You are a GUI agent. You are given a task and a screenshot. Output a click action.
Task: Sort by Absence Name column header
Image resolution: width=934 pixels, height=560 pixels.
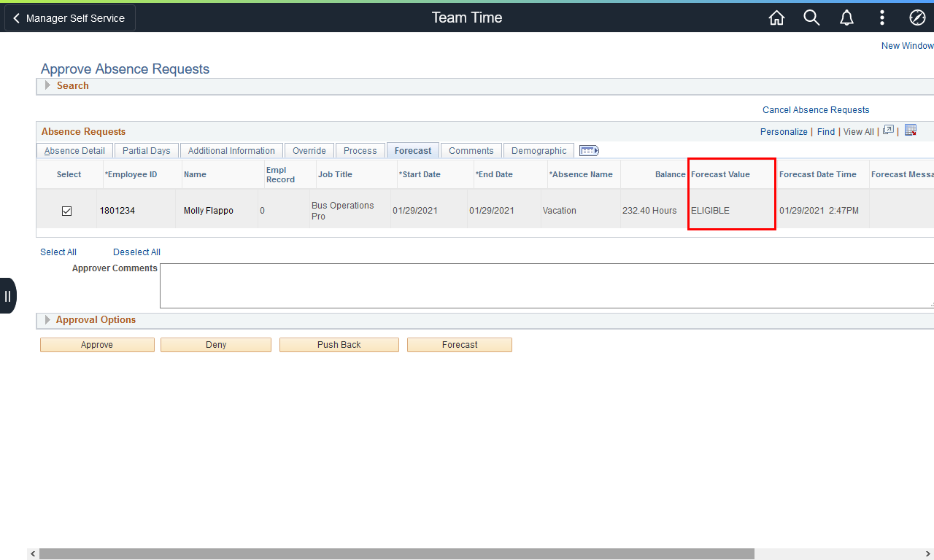pyautogui.click(x=581, y=175)
